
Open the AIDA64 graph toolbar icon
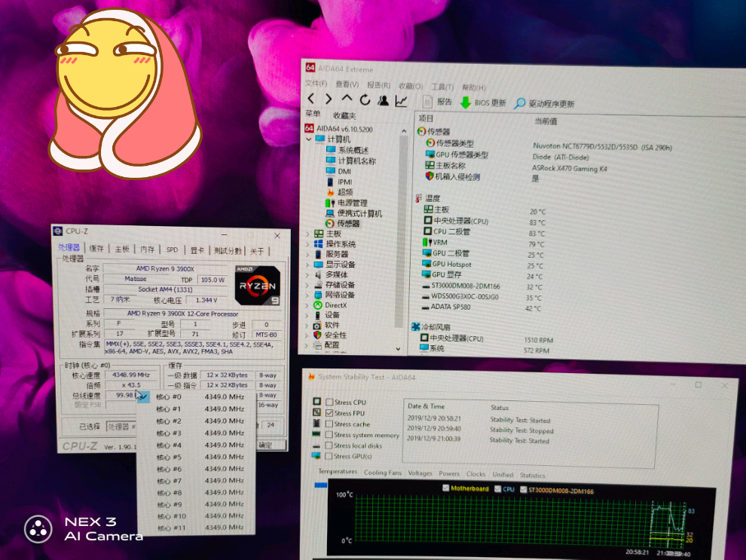[x=401, y=100]
